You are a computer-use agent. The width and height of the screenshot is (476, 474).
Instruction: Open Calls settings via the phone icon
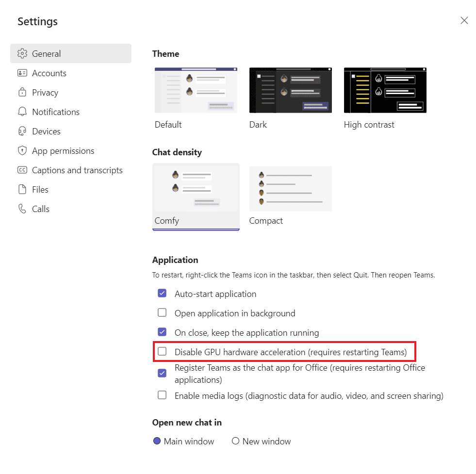coord(22,209)
